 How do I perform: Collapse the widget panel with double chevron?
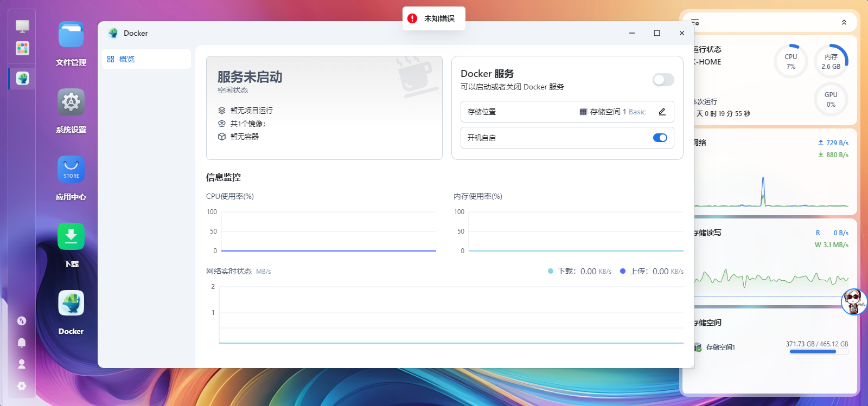coord(844,22)
